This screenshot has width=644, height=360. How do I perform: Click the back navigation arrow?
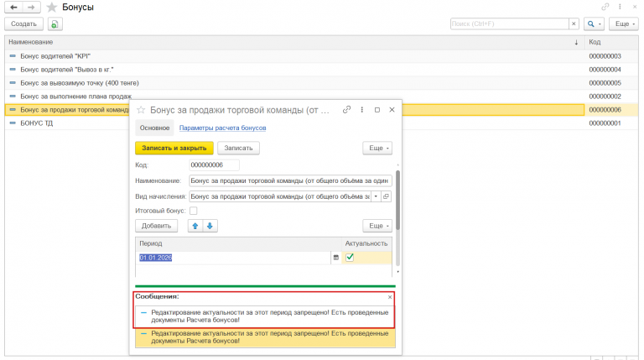13,7
